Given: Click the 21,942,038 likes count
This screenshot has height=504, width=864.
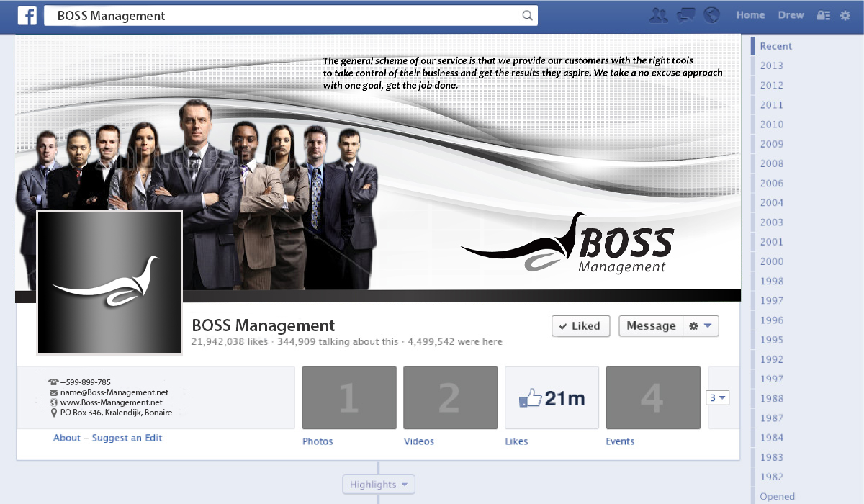Looking at the screenshot, I should [x=229, y=342].
